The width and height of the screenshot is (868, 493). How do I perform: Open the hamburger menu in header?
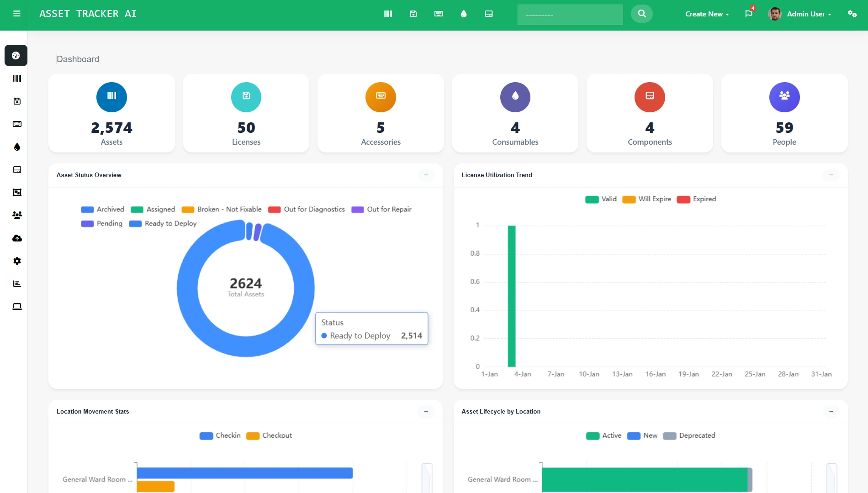pos(17,14)
